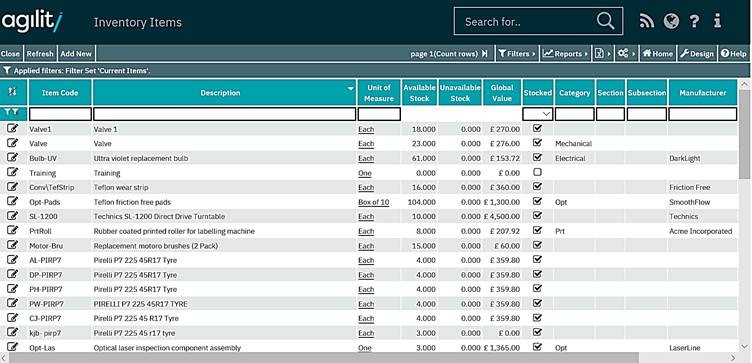Click the Close toolbar button
The height and width of the screenshot is (363, 752).
[10, 54]
